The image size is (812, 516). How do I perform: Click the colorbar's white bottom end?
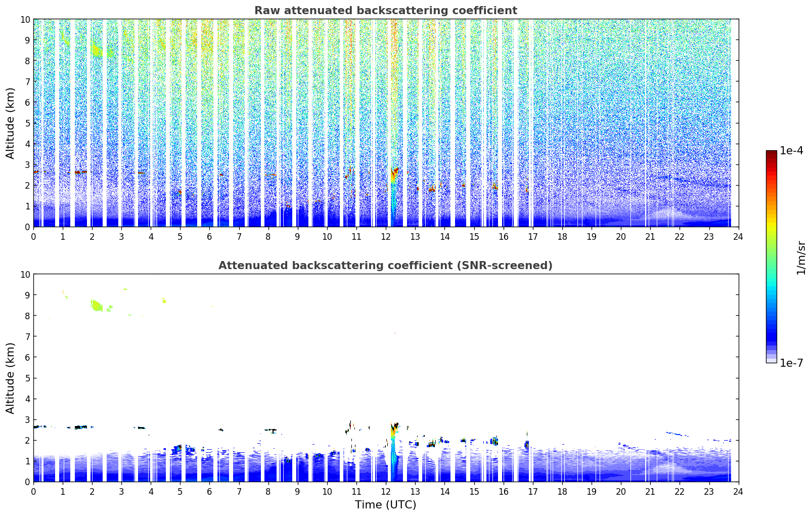(771, 360)
